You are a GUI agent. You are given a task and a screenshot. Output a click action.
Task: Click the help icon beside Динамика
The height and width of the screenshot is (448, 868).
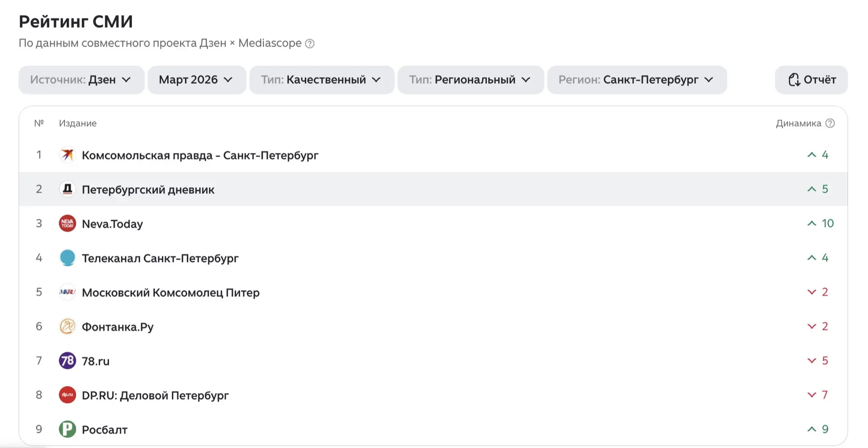830,123
